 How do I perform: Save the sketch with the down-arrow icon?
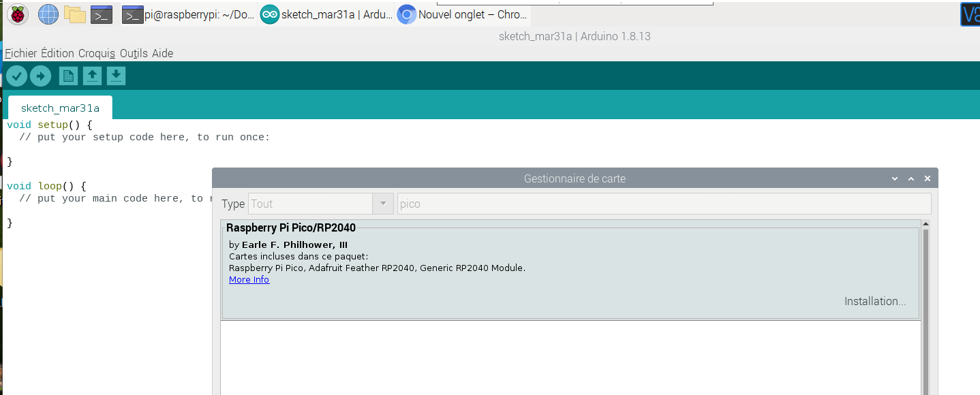point(117,76)
